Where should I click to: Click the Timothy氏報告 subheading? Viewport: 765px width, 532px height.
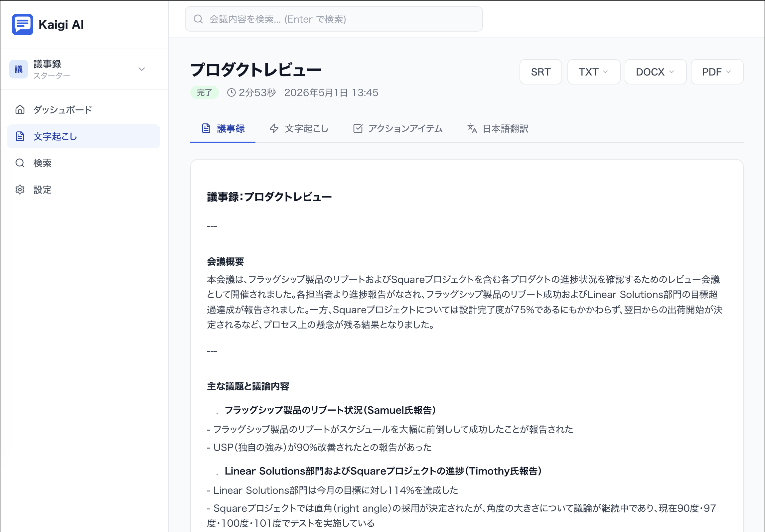[383, 471]
